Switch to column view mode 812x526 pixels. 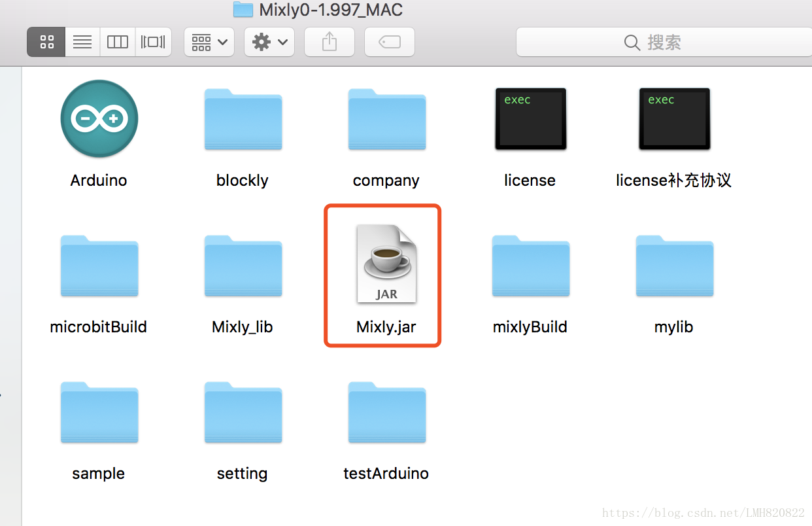(117, 43)
